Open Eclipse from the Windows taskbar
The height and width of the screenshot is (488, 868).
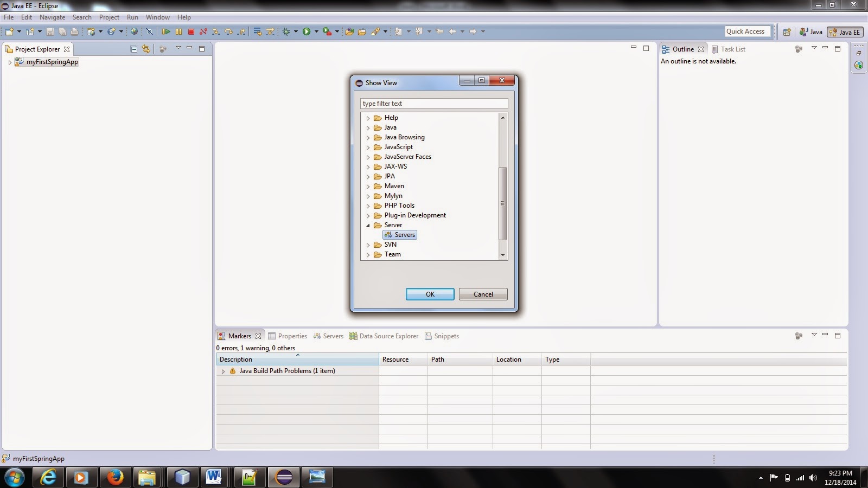[x=283, y=478]
